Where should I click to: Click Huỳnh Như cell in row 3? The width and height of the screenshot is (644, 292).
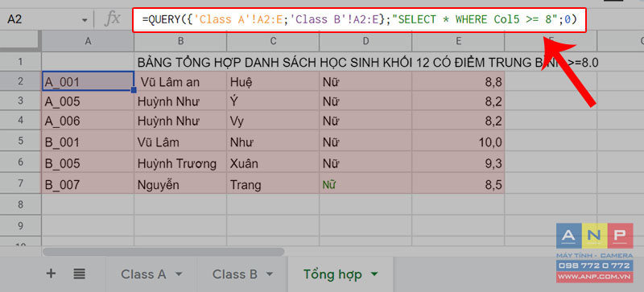click(x=180, y=101)
